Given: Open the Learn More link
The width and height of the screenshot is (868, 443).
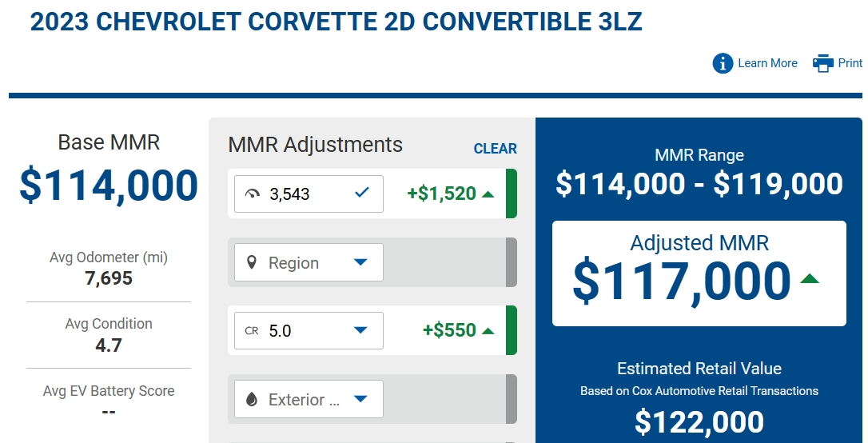Looking at the screenshot, I should click(767, 63).
